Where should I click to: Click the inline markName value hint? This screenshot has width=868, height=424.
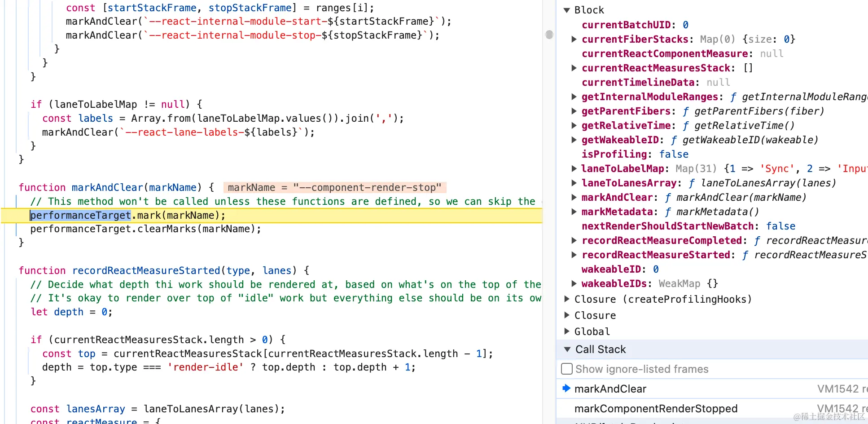click(335, 187)
